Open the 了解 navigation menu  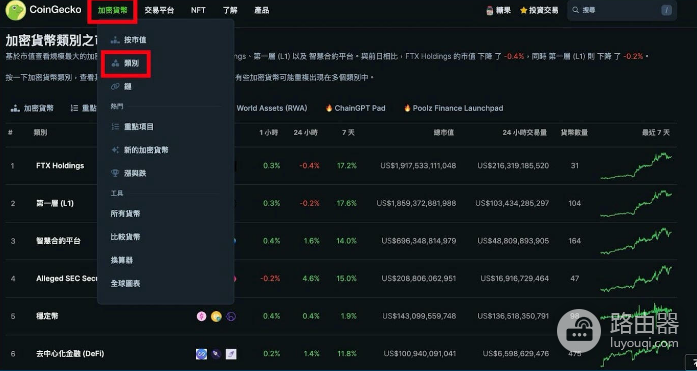coord(230,10)
